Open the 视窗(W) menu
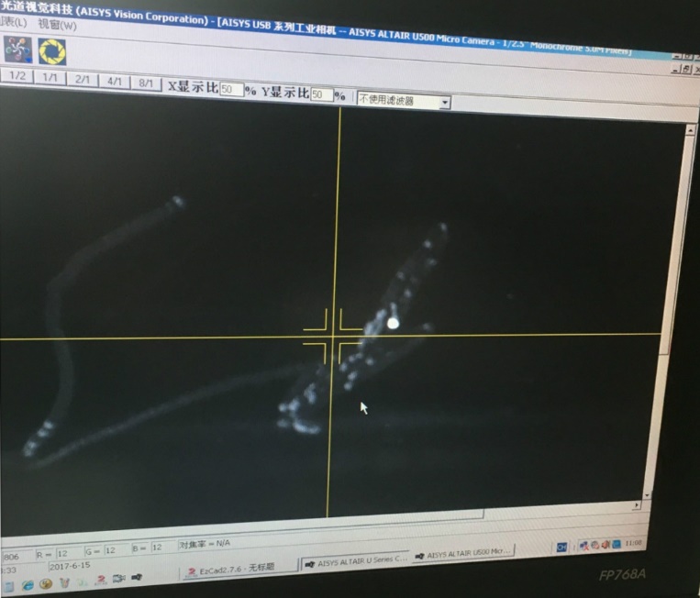 (57, 26)
